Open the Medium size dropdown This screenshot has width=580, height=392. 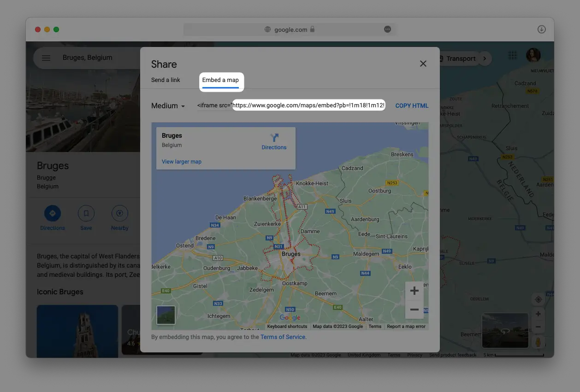coord(168,106)
